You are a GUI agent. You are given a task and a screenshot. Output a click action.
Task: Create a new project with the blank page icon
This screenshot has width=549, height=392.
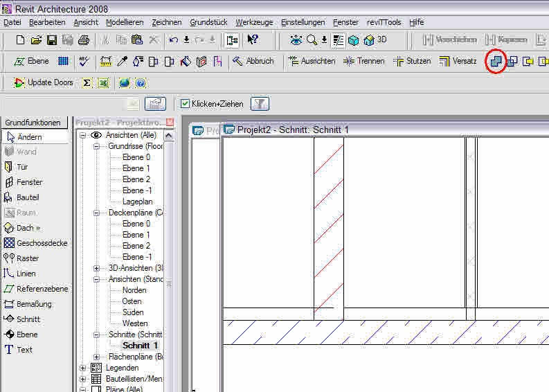click(x=20, y=40)
